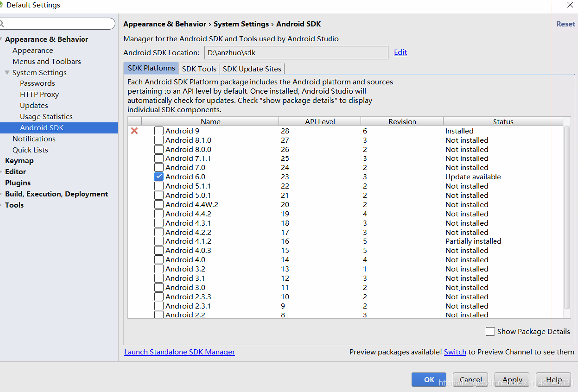This screenshot has height=392, width=578.
Task: Close the Default Settings dialog
Action: pyautogui.click(x=570, y=5)
